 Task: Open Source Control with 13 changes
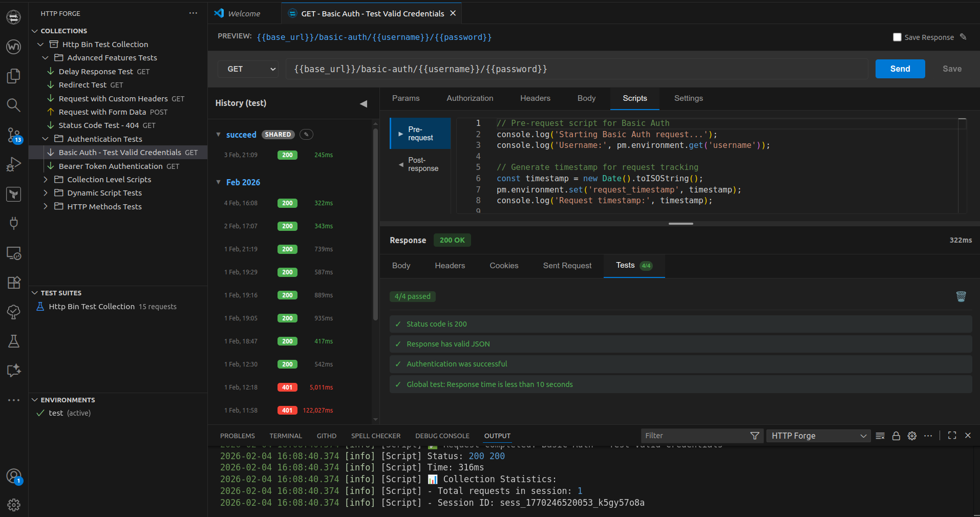coord(14,136)
